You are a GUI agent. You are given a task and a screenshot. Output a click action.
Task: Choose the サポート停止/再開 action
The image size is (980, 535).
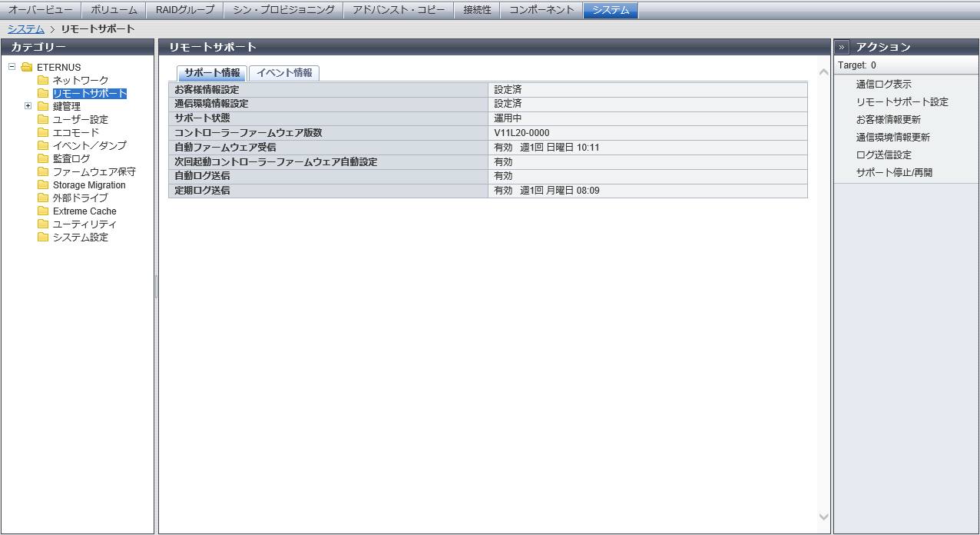tap(894, 173)
